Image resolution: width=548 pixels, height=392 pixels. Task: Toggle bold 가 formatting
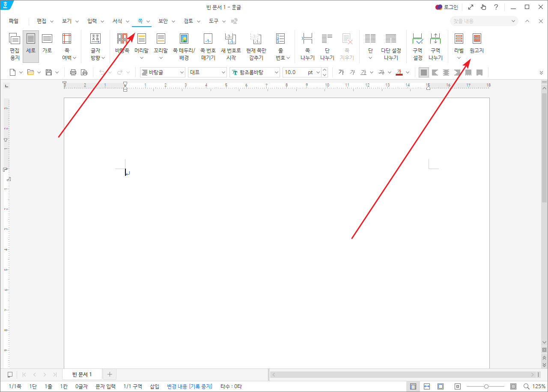pos(341,72)
